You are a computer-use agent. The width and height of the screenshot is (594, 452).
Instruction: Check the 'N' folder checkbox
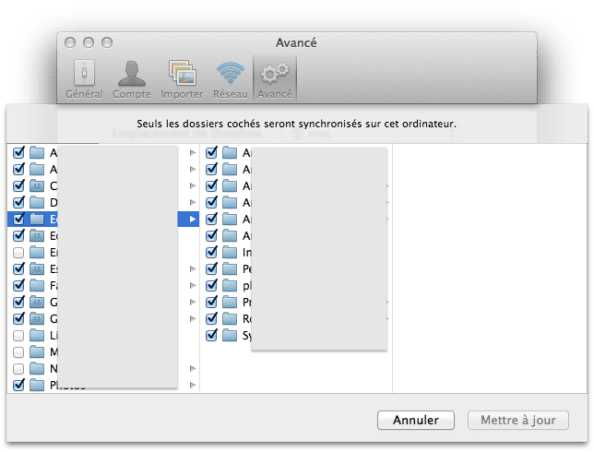click(x=19, y=369)
